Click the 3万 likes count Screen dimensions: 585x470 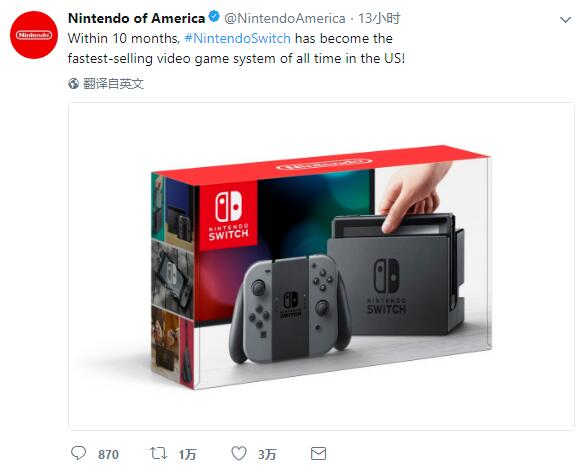tap(267, 454)
